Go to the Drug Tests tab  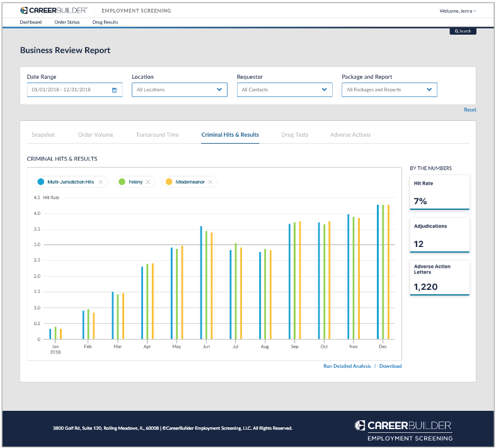[x=295, y=135]
